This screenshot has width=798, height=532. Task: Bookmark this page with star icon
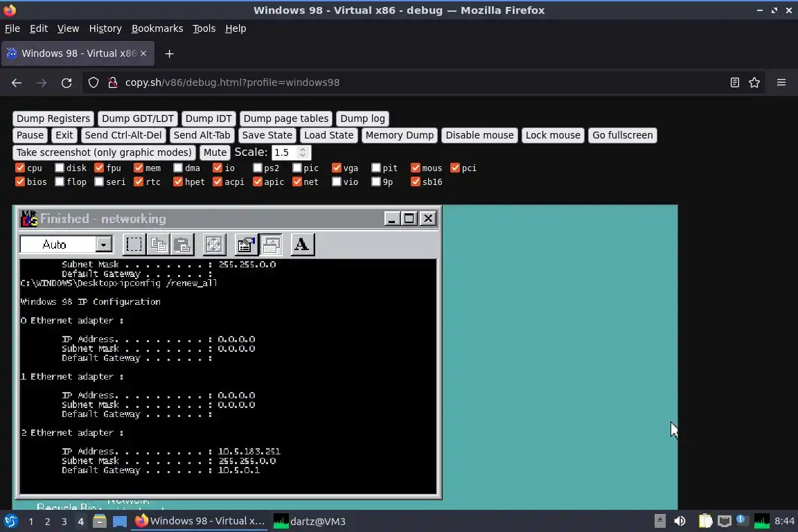click(754, 82)
